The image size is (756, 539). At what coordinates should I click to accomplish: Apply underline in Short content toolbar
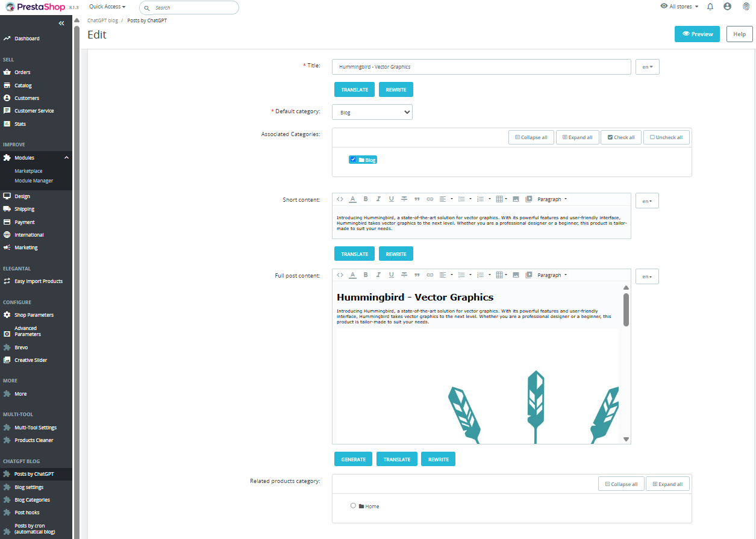(x=392, y=199)
